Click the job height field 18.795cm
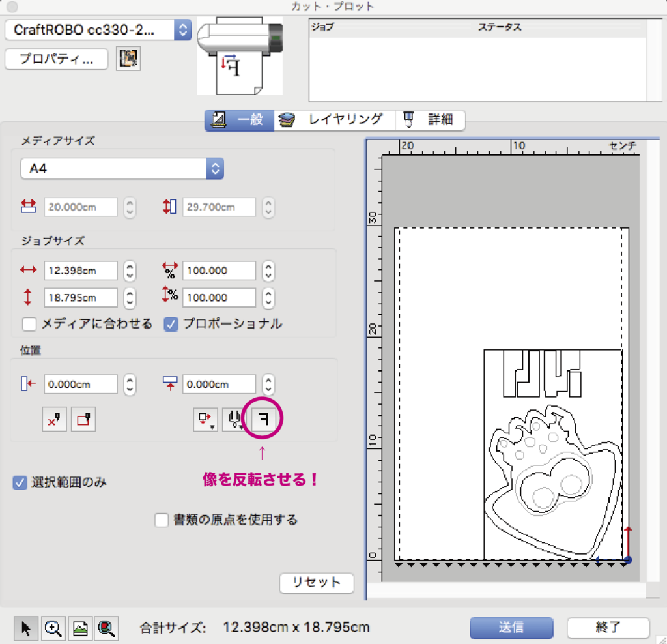The image size is (667, 644). click(x=81, y=297)
